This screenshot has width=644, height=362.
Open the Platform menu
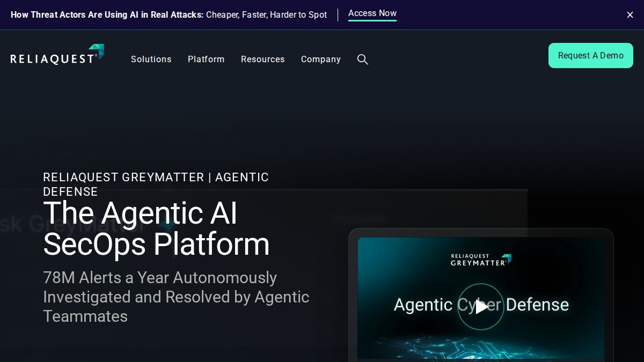[x=206, y=60]
